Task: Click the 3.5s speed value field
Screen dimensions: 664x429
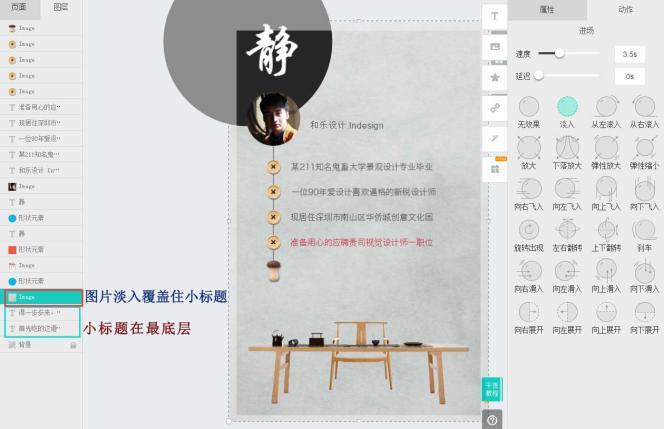Action: click(x=630, y=54)
